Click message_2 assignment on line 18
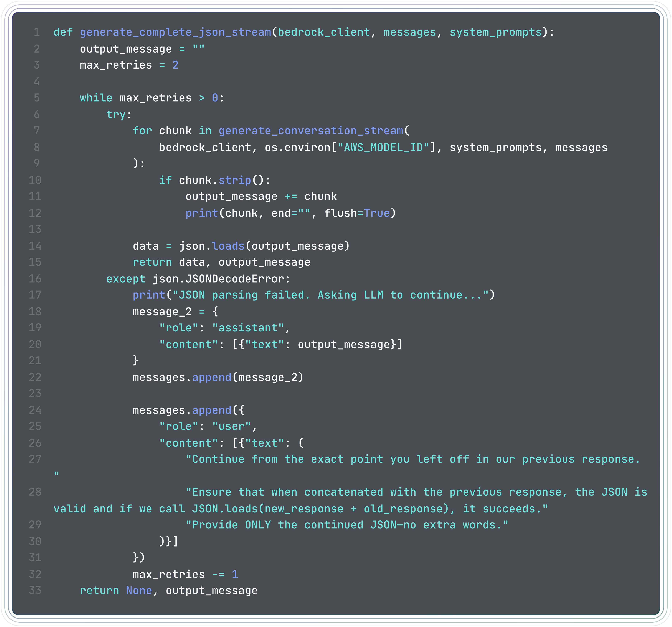 click(175, 311)
